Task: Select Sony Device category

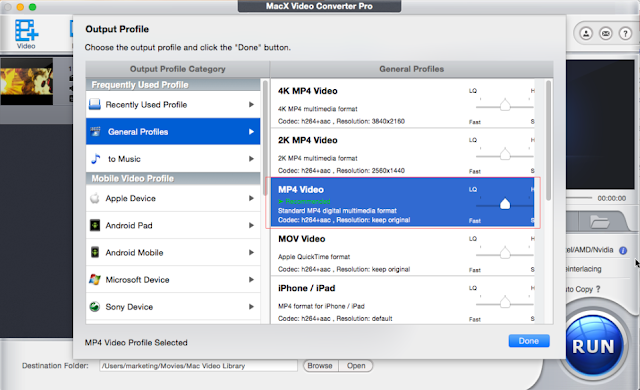Action: pos(173,306)
